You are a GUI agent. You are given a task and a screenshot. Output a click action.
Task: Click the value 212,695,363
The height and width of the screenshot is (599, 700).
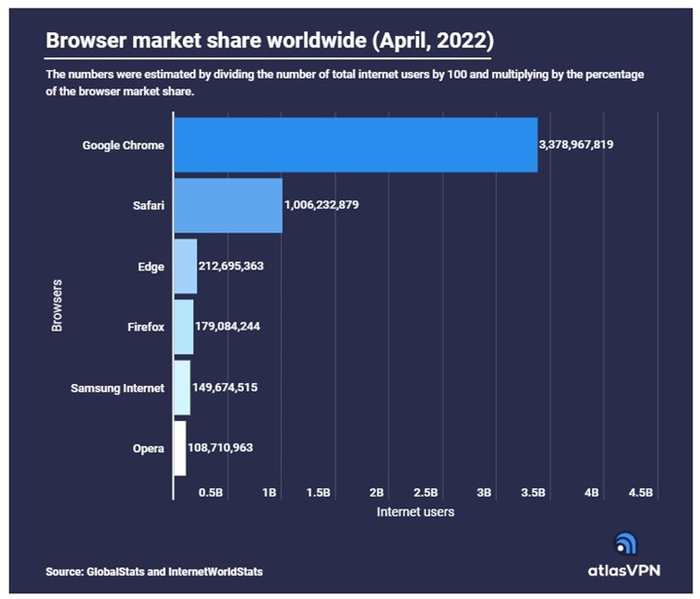point(231,266)
